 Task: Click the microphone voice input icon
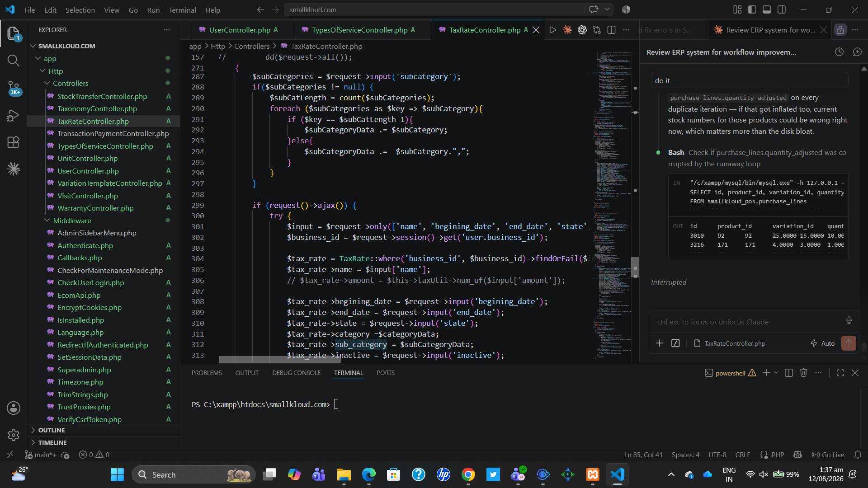[x=849, y=321]
